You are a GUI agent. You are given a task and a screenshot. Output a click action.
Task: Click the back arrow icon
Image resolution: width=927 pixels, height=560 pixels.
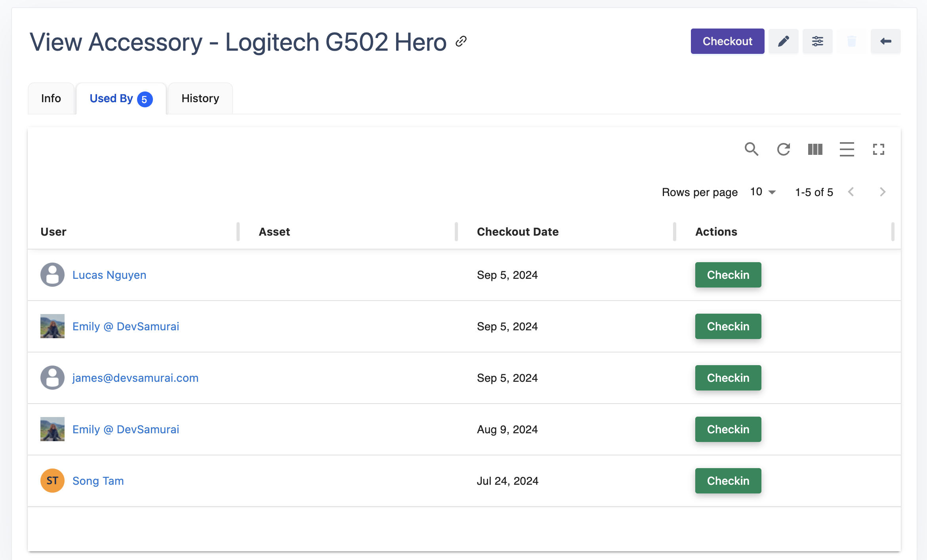885,41
